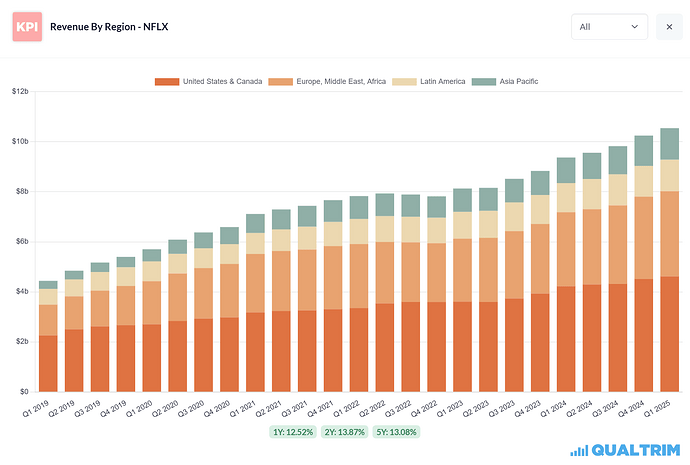
Task: Click the $0 y-axis label
Action: tap(24, 392)
